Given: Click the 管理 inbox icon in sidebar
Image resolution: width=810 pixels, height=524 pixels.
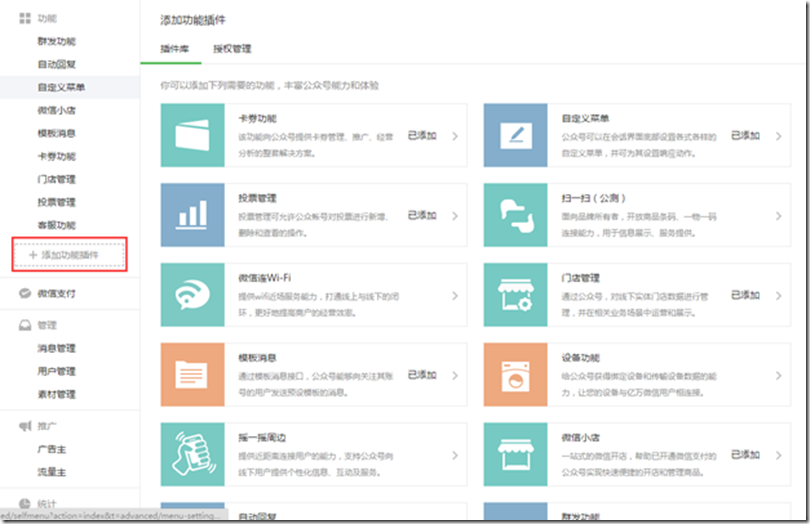Looking at the screenshot, I should pos(25,326).
